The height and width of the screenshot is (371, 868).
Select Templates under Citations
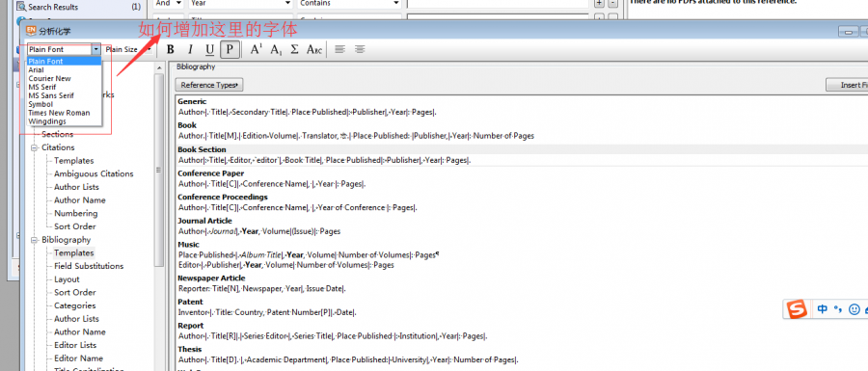point(73,160)
